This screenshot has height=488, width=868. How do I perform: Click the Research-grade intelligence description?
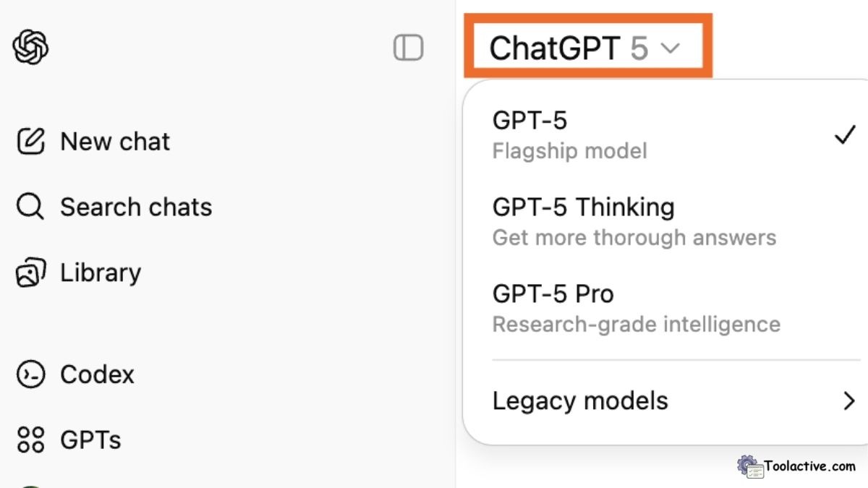click(x=636, y=324)
